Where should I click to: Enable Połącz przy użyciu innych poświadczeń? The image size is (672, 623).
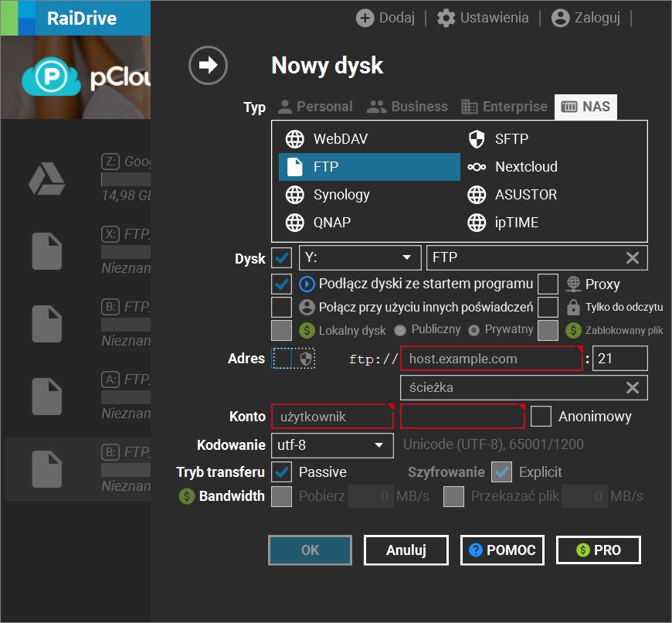(282, 307)
